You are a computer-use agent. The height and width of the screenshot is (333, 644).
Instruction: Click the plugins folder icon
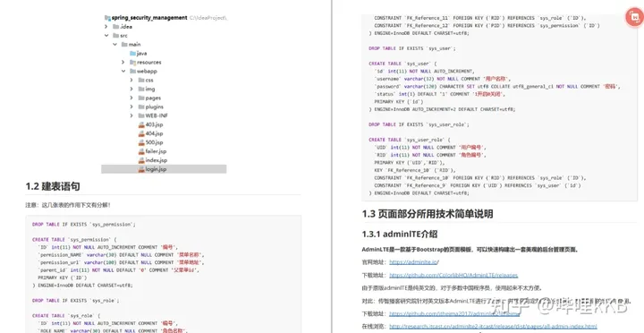[x=141, y=107]
